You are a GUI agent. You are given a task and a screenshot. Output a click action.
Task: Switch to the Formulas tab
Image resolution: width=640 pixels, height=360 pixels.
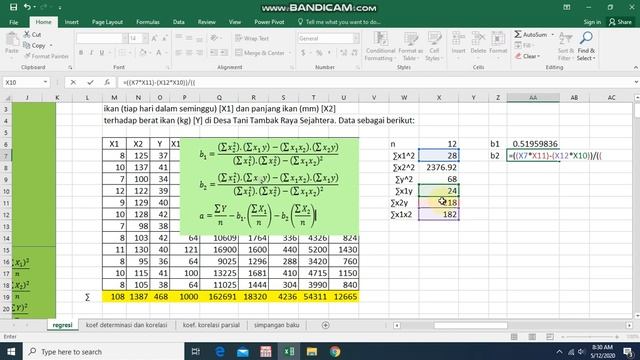[x=148, y=22]
